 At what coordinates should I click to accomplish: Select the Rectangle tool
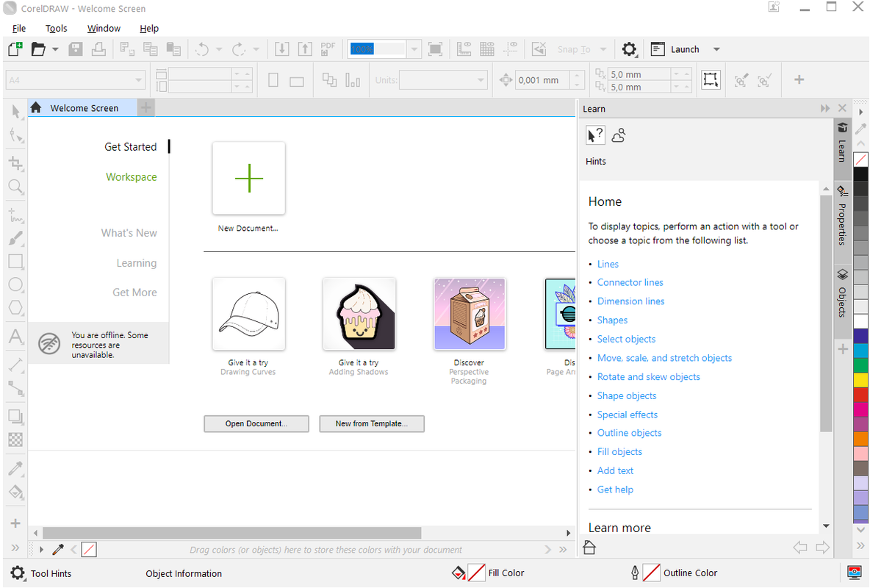(15, 262)
